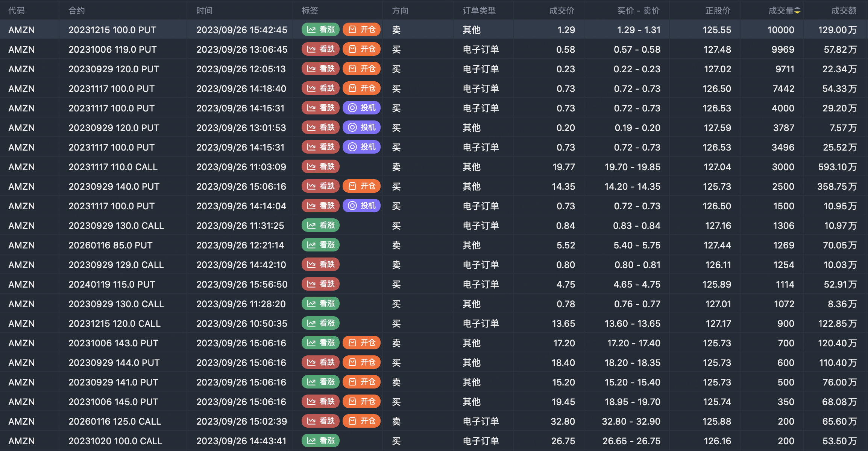Sort by 成交价 column header

pyautogui.click(x=562, y=11)
